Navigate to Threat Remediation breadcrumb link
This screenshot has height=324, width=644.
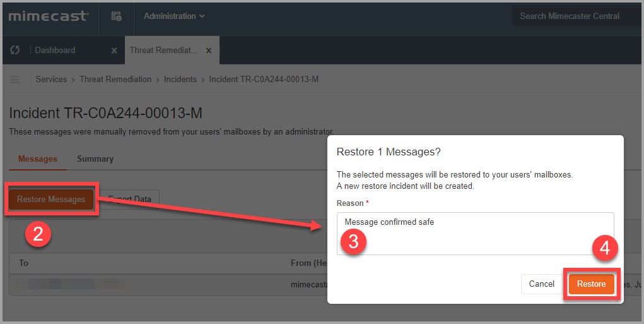pyautogui.click(x=115, y=80)
